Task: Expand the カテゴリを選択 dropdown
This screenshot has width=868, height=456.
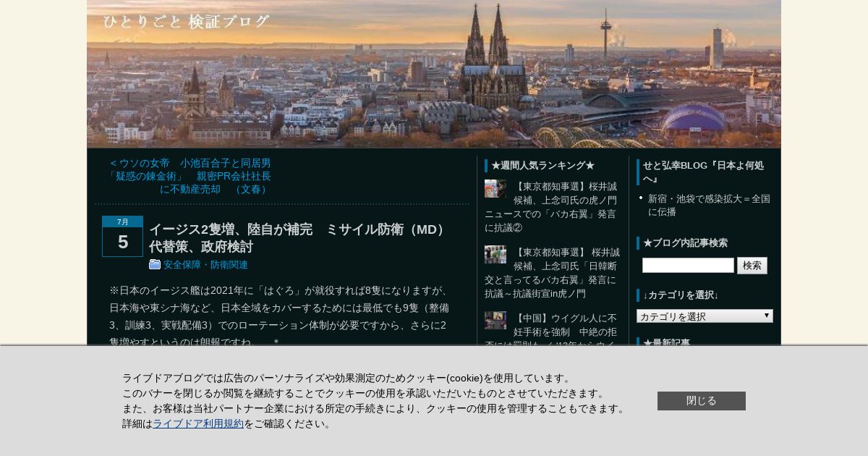Action: point(705,316)
